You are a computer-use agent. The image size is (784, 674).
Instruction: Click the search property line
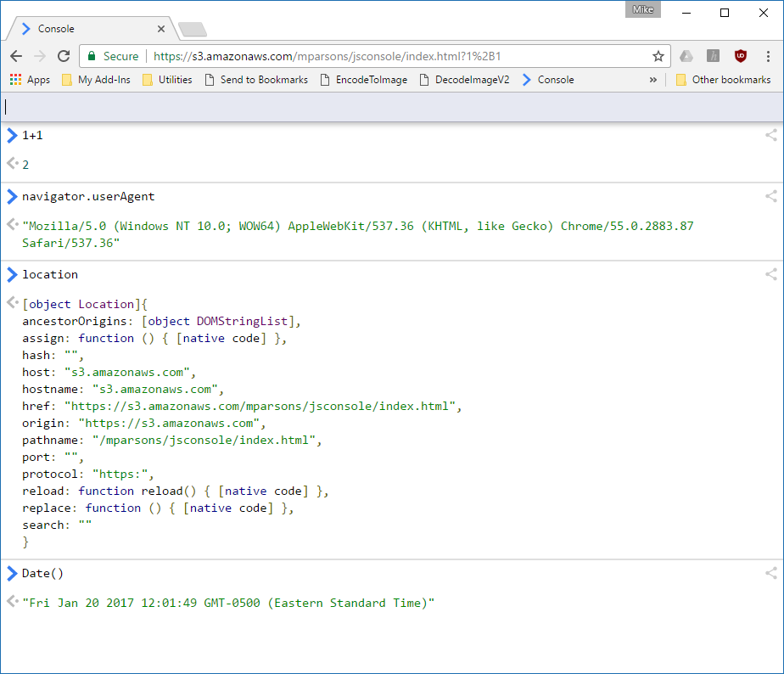pos(57,525)
